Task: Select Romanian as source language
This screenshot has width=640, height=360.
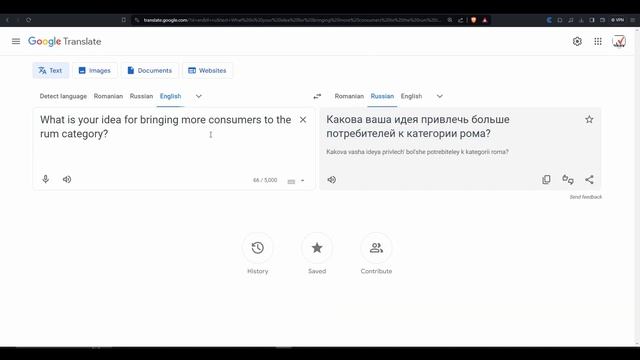Action: (108, 96)
